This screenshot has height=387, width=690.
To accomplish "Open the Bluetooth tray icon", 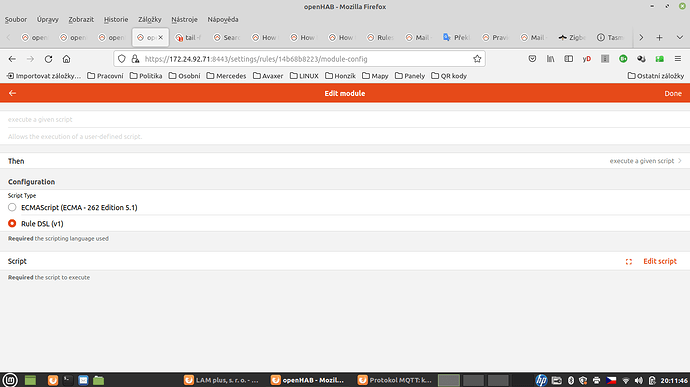I will pyautogui.click(x=571, y=380).
